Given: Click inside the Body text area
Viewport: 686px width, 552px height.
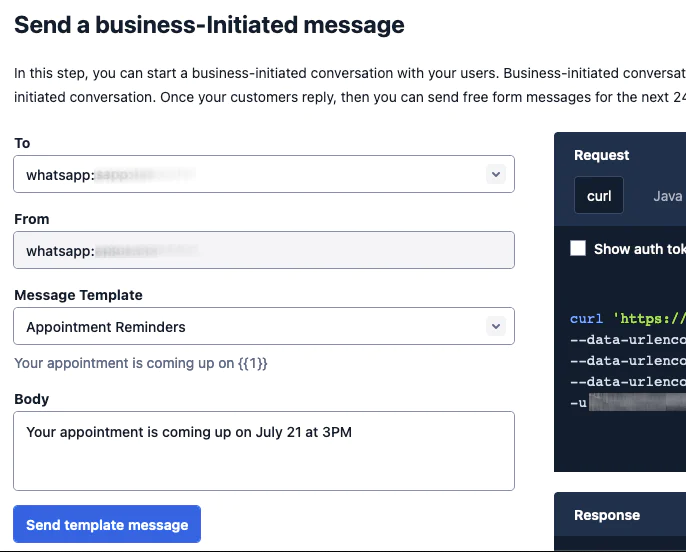Looking at the screenshot, I should (264, 451).
